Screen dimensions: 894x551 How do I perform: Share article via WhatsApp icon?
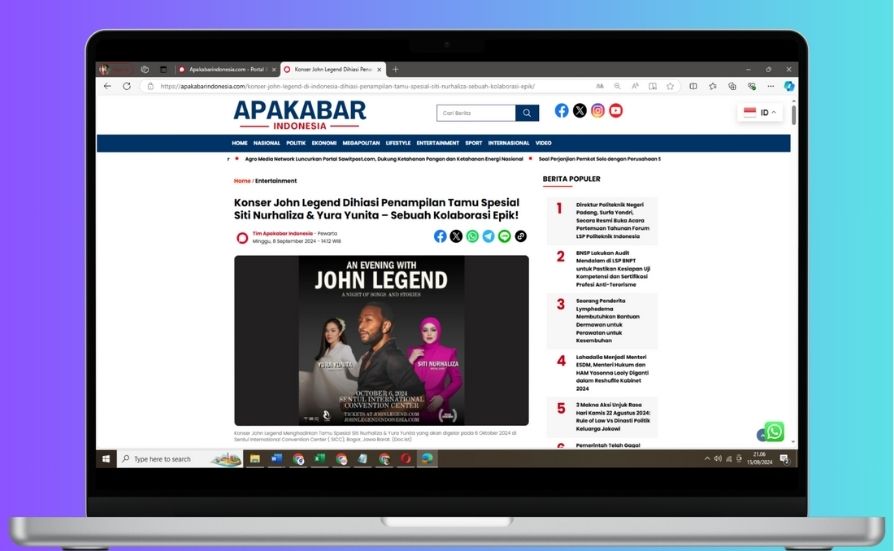click(472, 236)
